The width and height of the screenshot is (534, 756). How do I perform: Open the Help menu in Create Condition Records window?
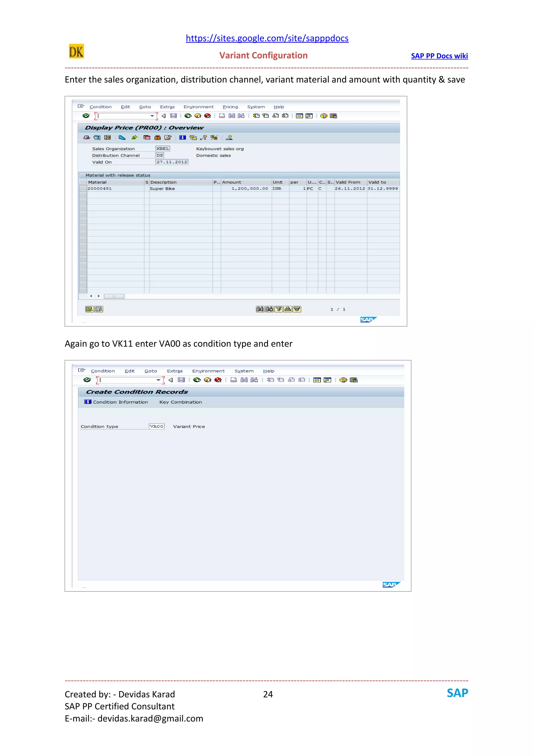269,371
